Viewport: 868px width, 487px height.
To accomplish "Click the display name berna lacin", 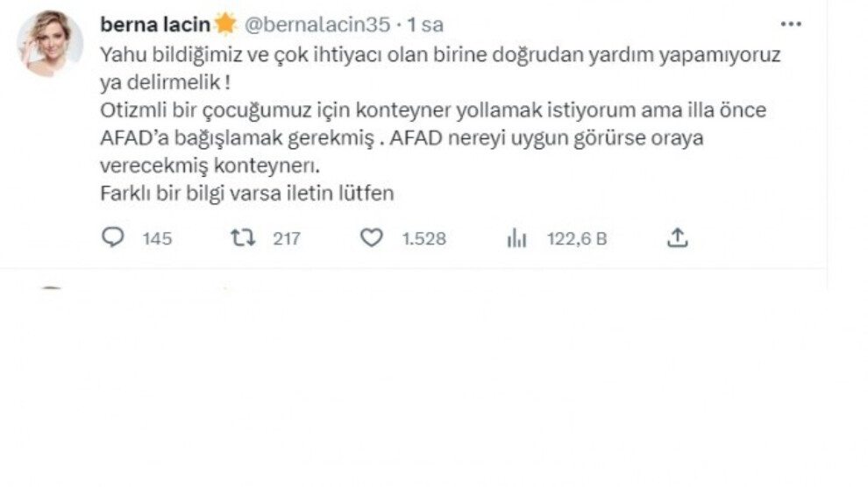I will click(x=156, y=24).
